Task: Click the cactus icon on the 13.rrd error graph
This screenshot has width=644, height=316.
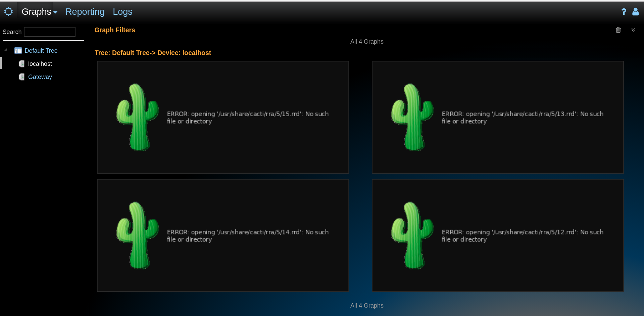Action: point(412,117)
